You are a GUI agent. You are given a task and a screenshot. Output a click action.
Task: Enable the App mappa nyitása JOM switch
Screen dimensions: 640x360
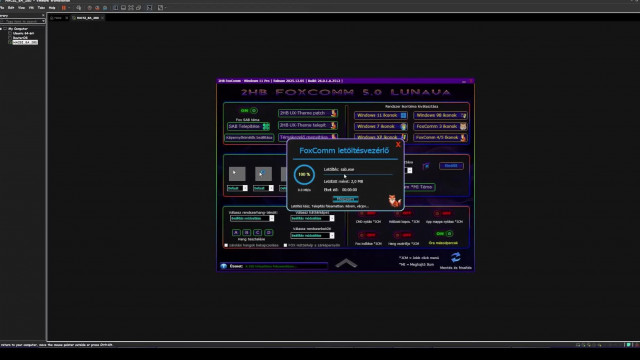tap(442, 213)
